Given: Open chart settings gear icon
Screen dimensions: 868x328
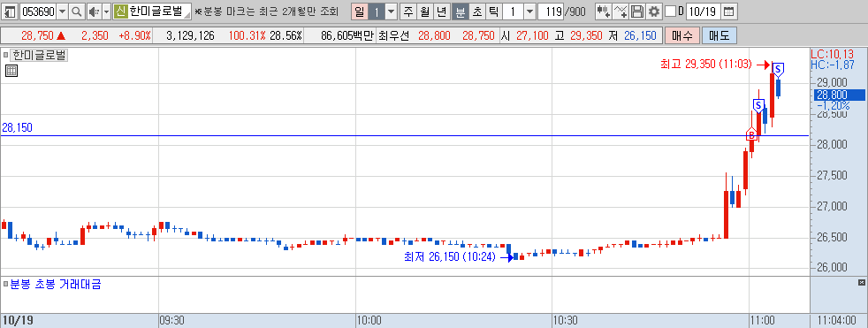Looking at the screenshot, I should (x=654, y=11).
